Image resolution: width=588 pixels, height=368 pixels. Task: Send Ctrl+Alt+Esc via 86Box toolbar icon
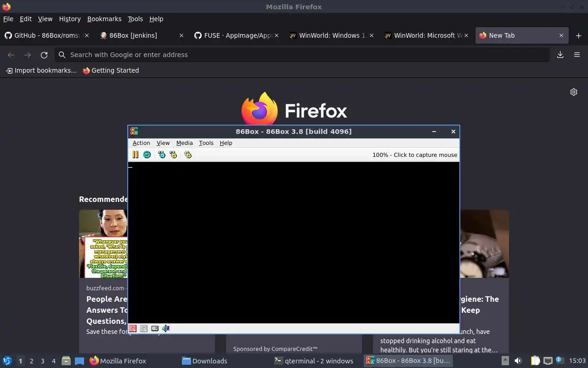(x=173, y=155)
